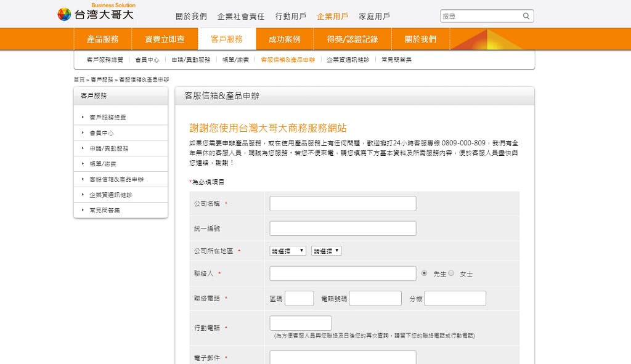
Task: Click the search magnifier icon
Action: point(526,16)
